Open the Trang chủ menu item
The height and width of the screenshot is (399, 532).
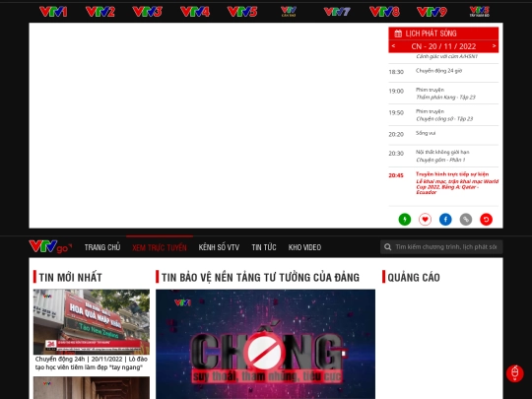coord(102,247)
